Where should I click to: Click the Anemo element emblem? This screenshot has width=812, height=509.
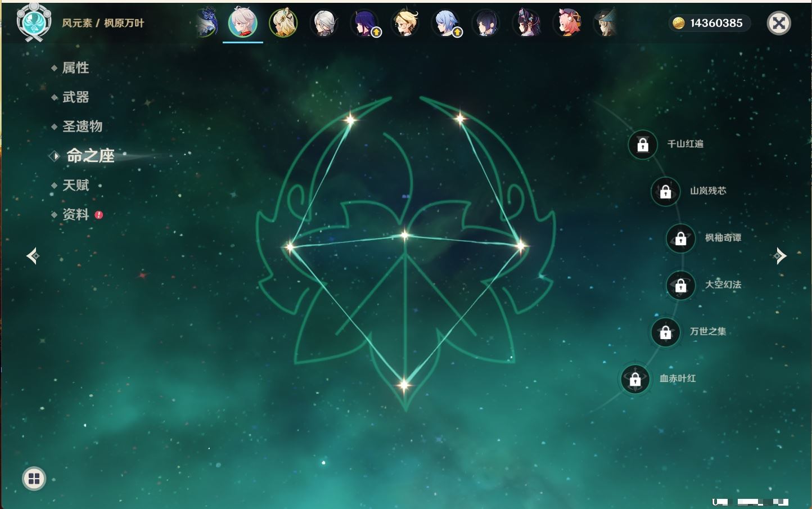34,22
